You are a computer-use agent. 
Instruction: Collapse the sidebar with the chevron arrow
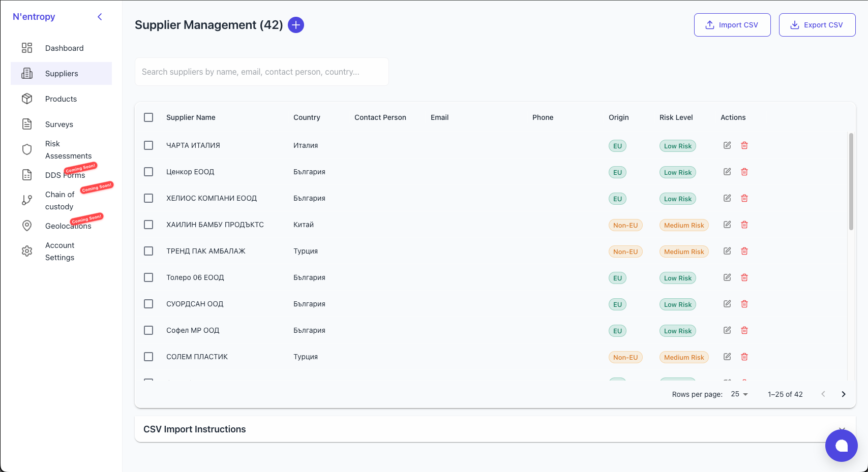(100, 17)
